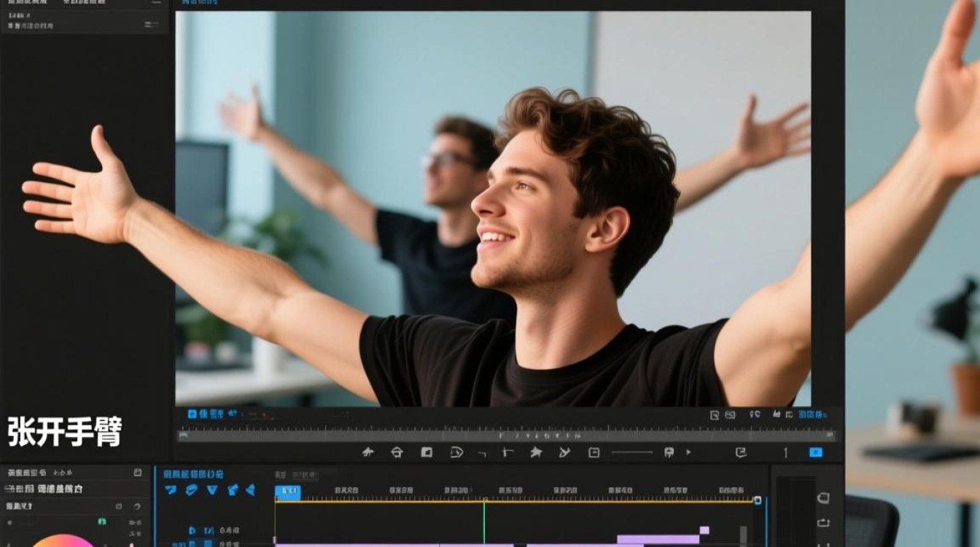980x547 pixels.
Task: Click the blue downward triangle timeline tool
Action: [211, 489]
